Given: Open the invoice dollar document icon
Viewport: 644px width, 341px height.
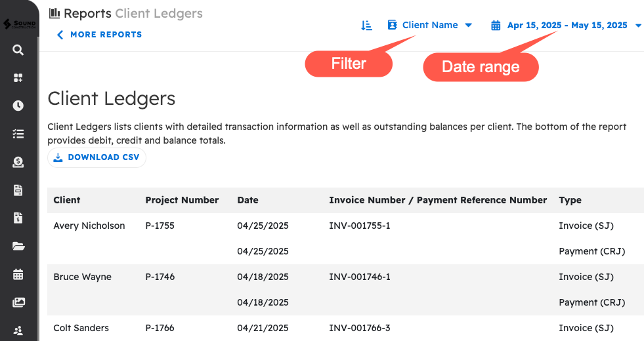Looking at the screenshot, I should pyautogui.click(x=18, y=218).
